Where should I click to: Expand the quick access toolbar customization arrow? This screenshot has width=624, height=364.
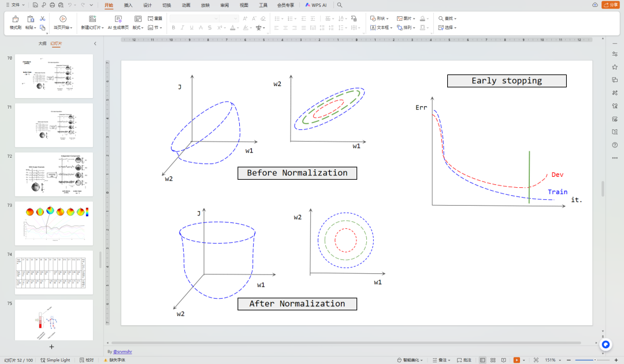(x=91, y=5)
